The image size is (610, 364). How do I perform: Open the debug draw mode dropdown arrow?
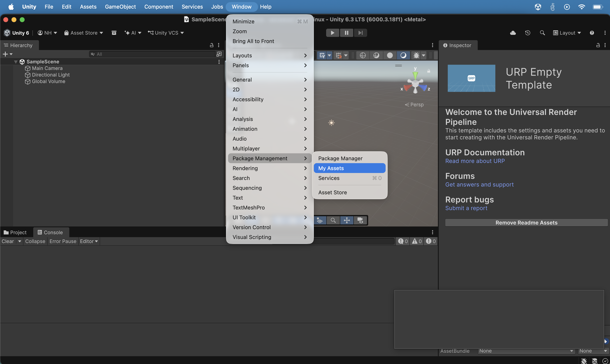(x=423, y=55)
